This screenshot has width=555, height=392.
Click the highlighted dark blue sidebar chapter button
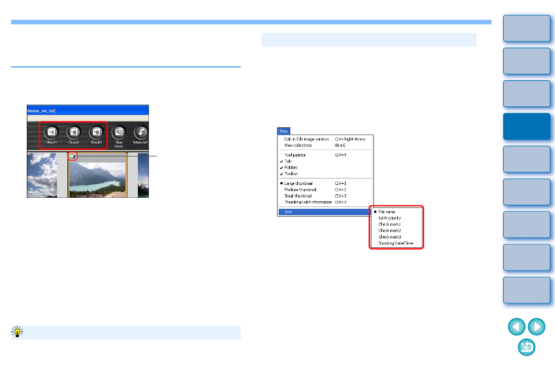click(x=526, y=126)
